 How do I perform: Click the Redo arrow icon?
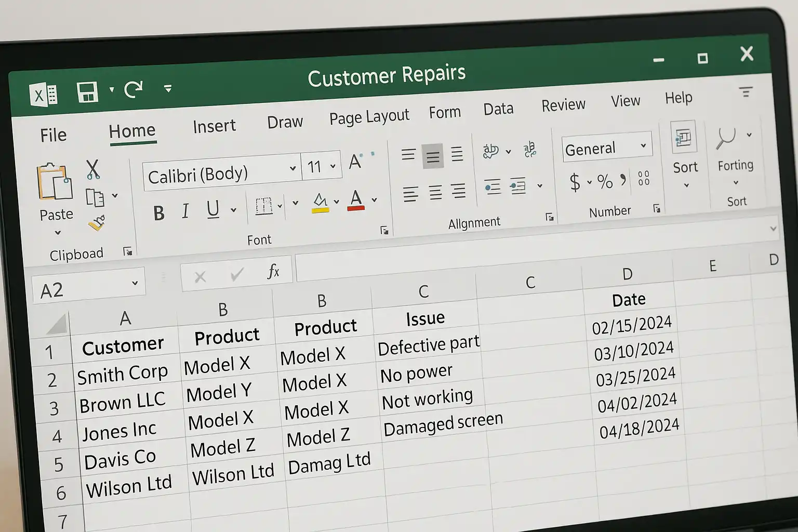click(x=134, y=89)
